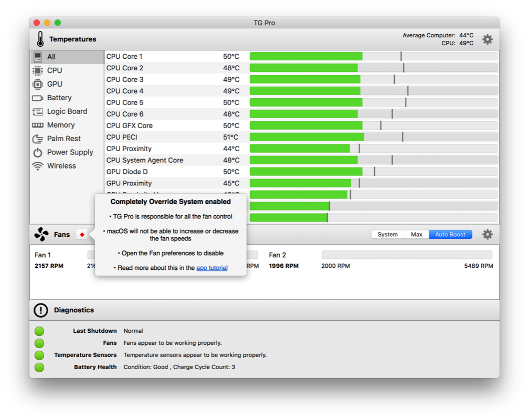
Task: Click the Last Shutdown Normal status text
Action: click(x=133, y=331)
